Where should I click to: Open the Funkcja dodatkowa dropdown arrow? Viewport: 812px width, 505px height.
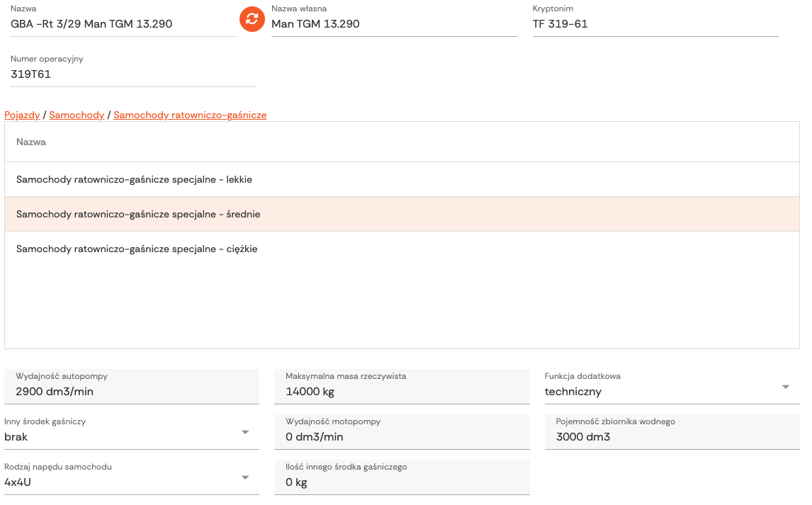point(785,387)
